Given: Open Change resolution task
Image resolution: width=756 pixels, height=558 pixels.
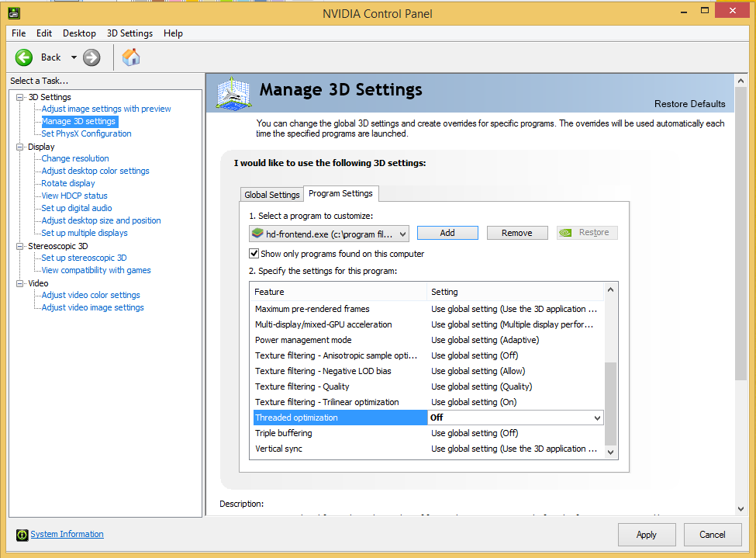Looking at the screenshot, I should click(x=75, y=158).
